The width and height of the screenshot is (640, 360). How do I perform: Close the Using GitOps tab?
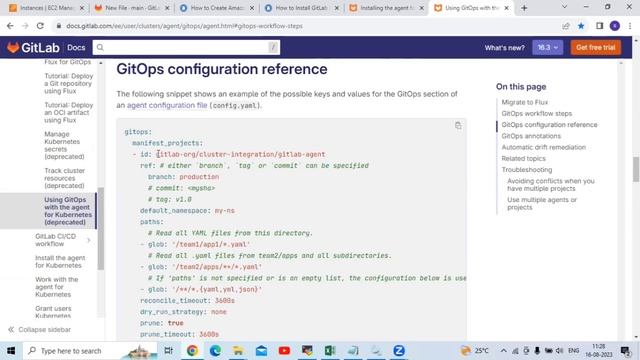(507, 8)
